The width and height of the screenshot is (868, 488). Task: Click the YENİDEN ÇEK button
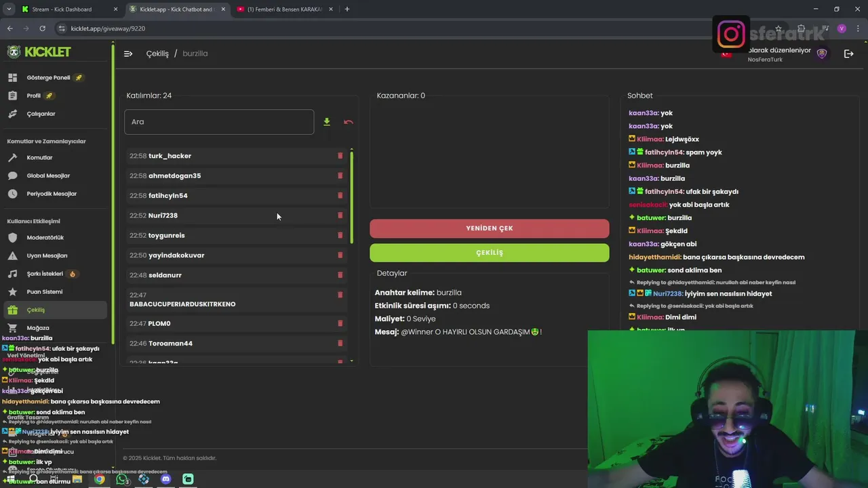tap(490, 228)
